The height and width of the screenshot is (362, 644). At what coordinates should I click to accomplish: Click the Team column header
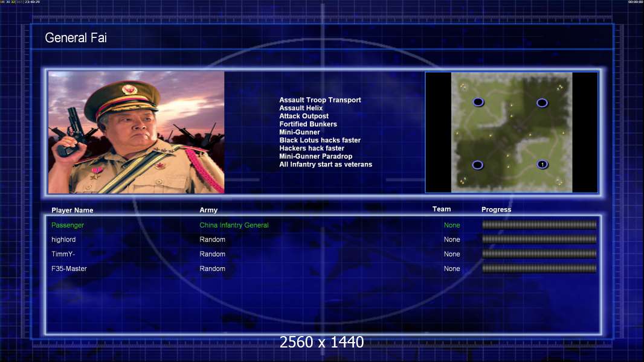coord(442,209)
